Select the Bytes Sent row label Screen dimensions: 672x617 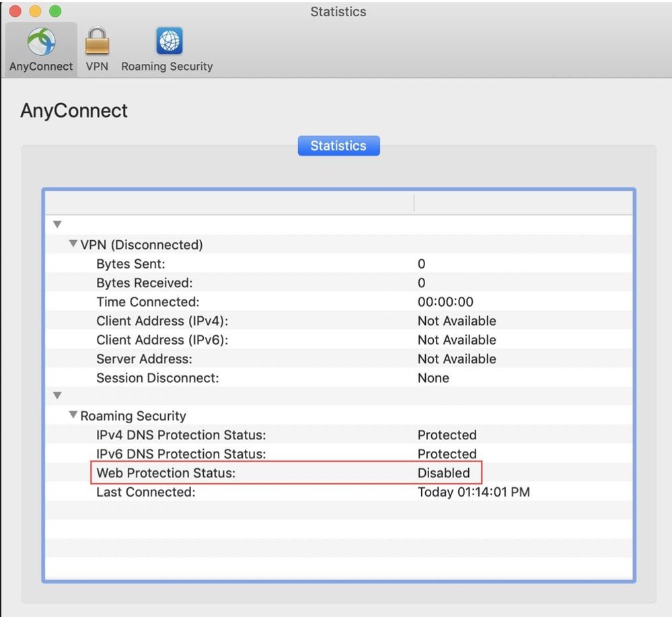point(130,264)
